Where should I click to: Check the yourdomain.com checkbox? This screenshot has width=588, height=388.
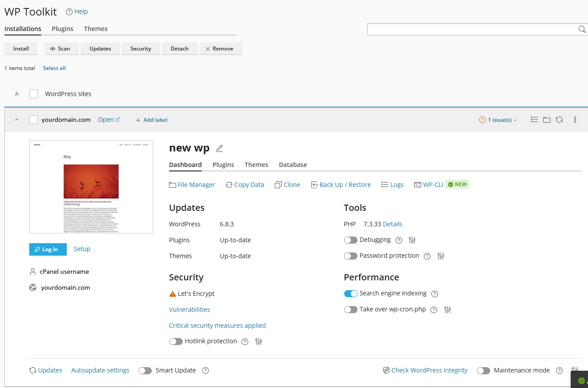point(34,120)
